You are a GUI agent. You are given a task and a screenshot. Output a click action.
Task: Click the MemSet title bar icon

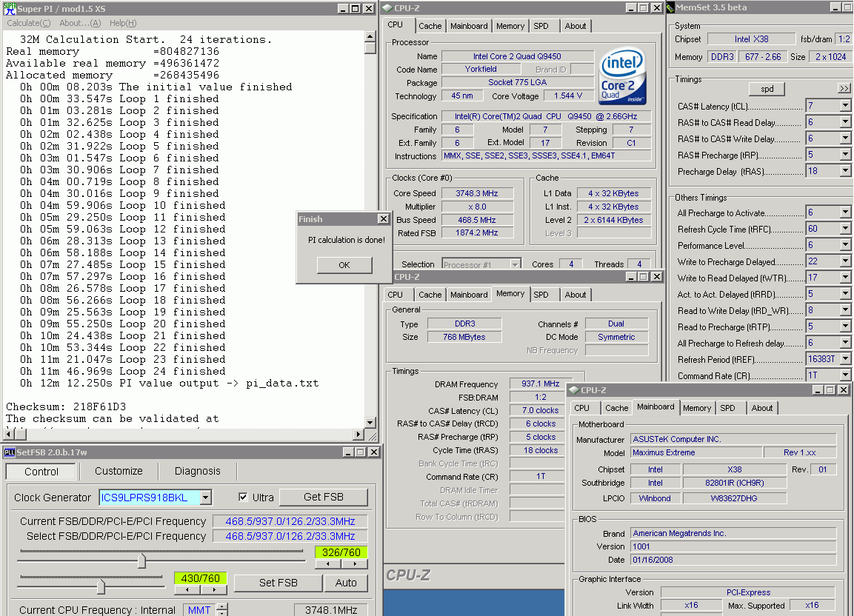[670, 7]
